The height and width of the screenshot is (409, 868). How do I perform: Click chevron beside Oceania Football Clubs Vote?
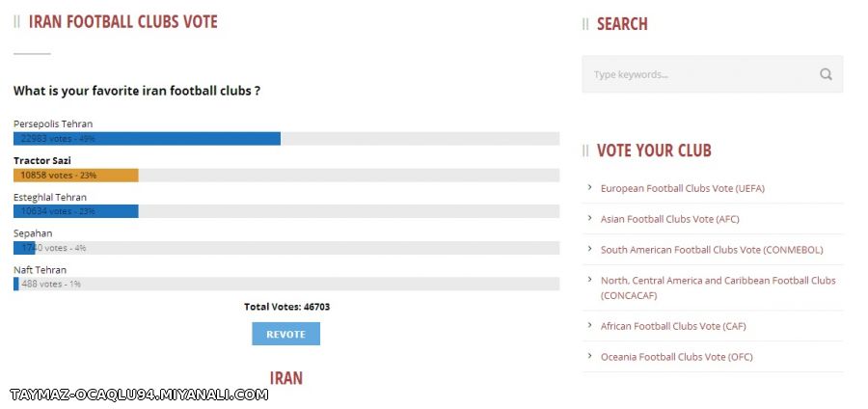tap(590, 356)
